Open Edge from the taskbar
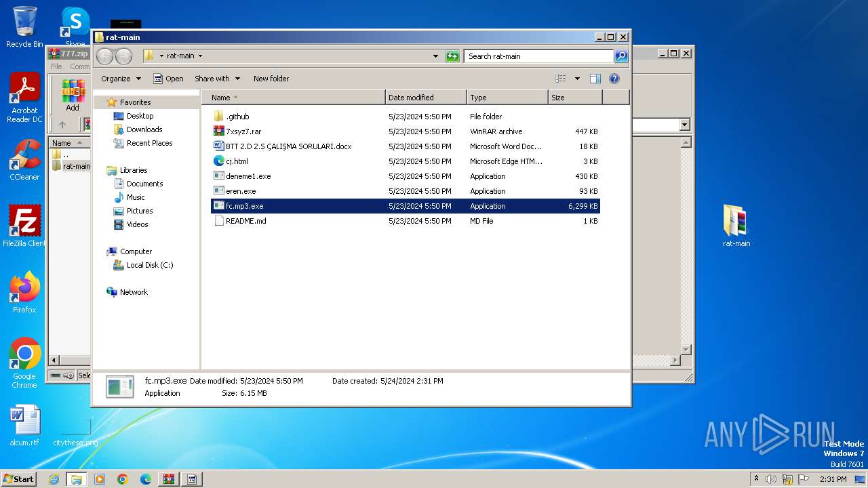The width and height of the screenshot is (868, 488). click(x=146, y=479)
